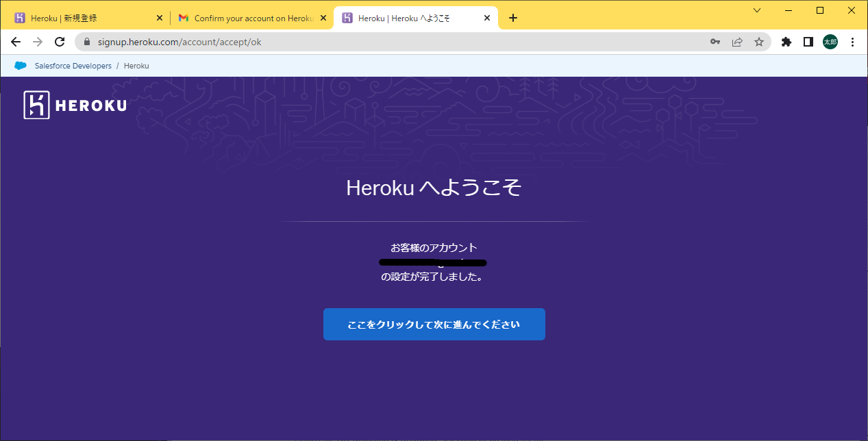
Task: Bookmark this page with star icon
Action: point(759,42)
